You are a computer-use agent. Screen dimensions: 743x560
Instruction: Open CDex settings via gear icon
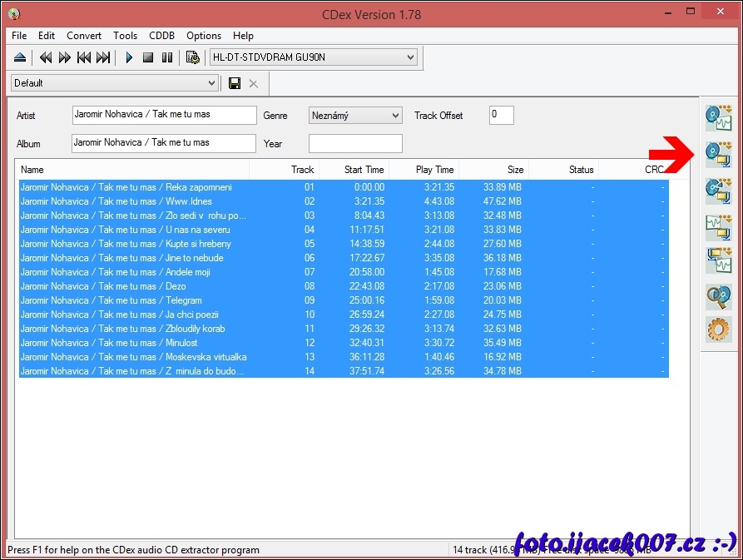(717, 330)
